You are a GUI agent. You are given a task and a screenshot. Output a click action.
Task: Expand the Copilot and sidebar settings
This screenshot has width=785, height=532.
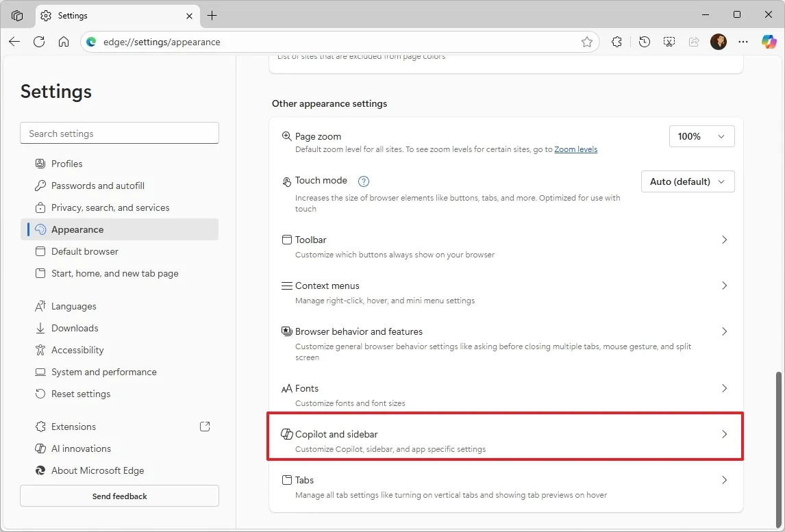(x=505, y=434)
